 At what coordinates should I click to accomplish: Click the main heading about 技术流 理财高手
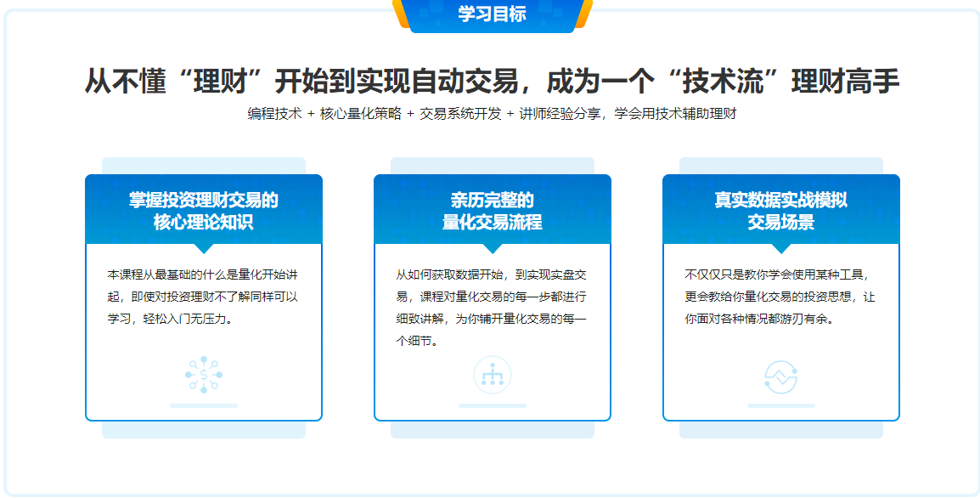coord(490,76)
